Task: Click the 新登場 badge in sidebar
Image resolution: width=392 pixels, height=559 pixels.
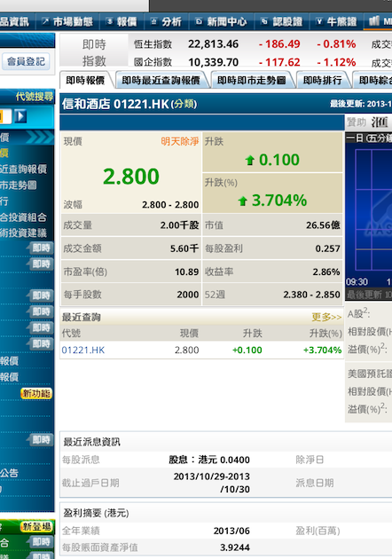Action: click(36, 526)
